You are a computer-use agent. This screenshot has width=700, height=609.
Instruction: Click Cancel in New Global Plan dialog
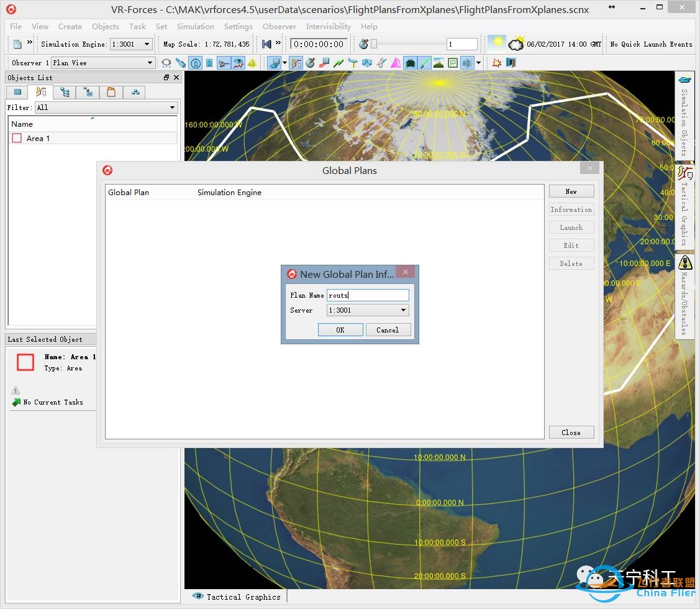click(x=388, y=330)
